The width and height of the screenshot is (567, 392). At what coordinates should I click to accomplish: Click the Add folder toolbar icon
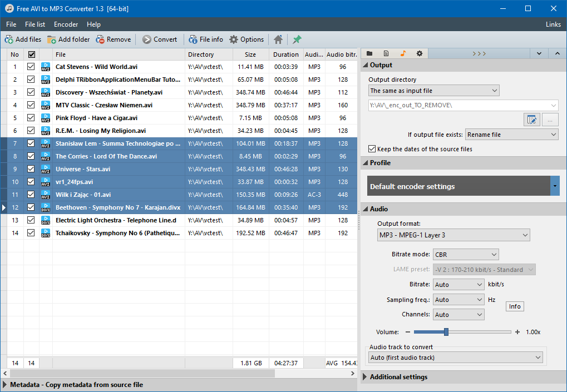52,39
